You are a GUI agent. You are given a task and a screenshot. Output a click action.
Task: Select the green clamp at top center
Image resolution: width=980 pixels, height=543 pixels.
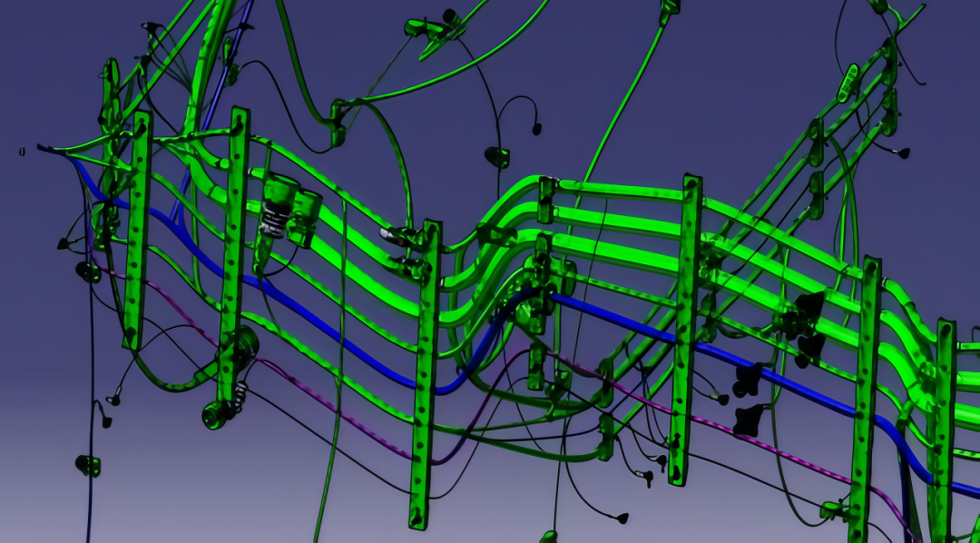tap(433, 29)
